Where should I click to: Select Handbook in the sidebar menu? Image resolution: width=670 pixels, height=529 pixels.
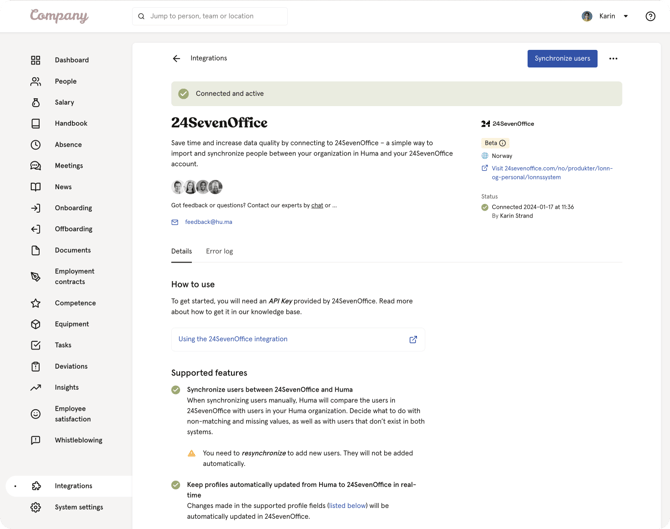(x=71, y=123)
